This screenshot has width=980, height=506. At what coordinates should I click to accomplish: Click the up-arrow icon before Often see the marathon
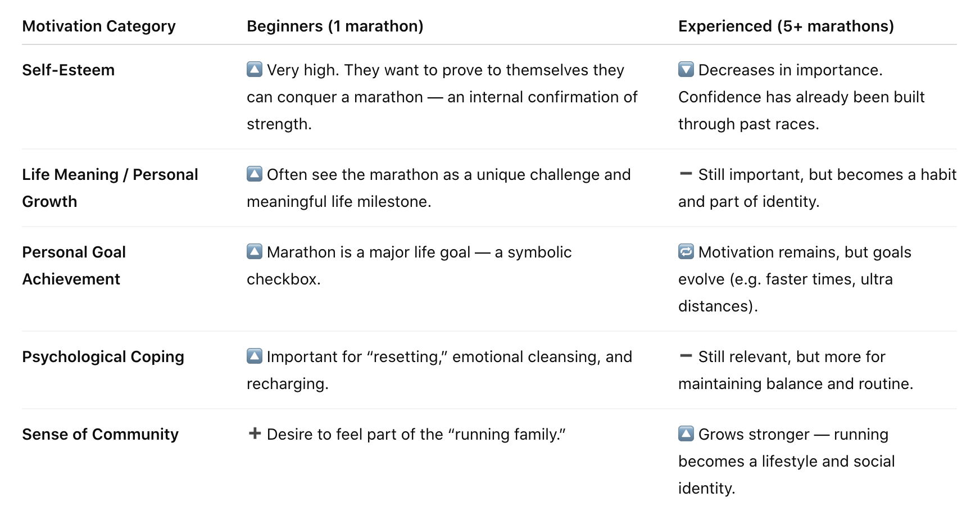click(x=255, y=174)
